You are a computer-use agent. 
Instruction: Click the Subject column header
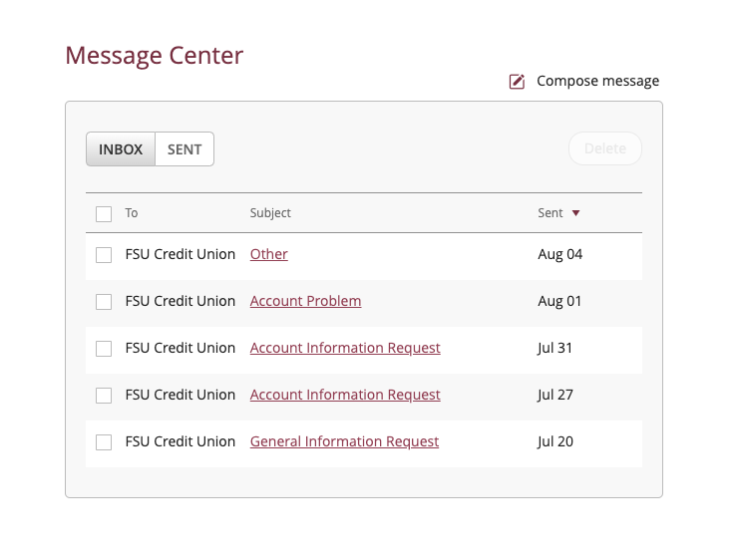pos(270,213)
